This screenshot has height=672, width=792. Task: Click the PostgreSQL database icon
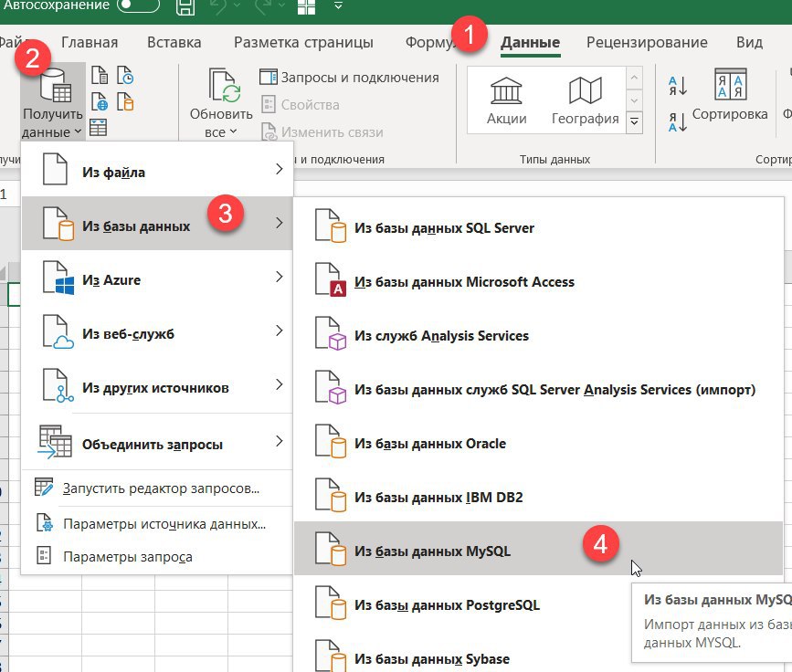[331, 603]
